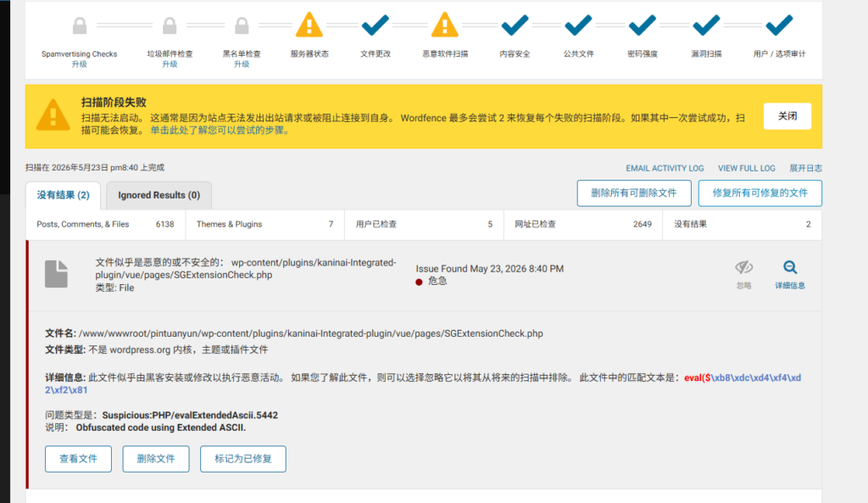This screenshot has height=503, width=868.
Task: Open the 单击此处了解您可以尝试的步骤 link
Action: pyautogui.click(x=220, y=131)
